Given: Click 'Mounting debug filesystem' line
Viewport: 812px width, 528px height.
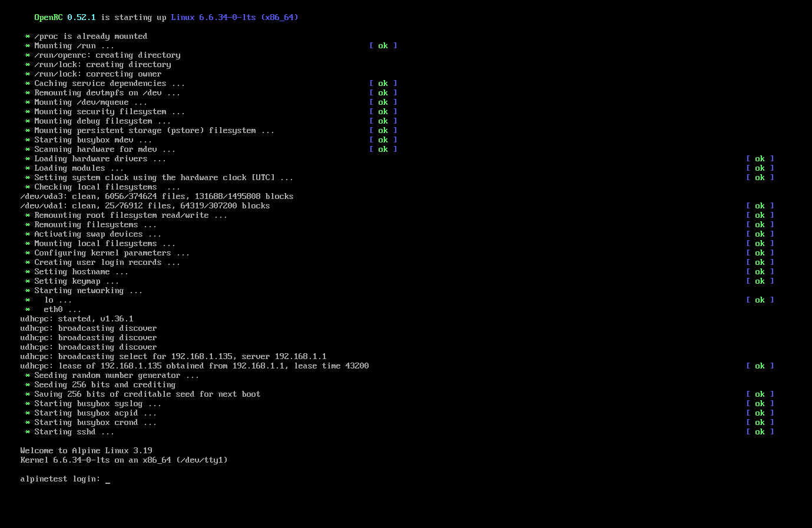Looking at the screenshot, I should click(x=98, y=121).
